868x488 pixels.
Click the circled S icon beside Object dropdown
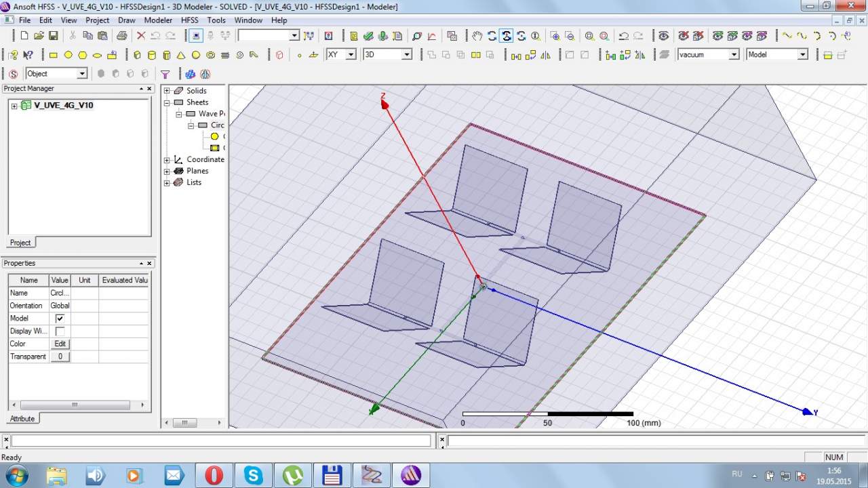13,74
